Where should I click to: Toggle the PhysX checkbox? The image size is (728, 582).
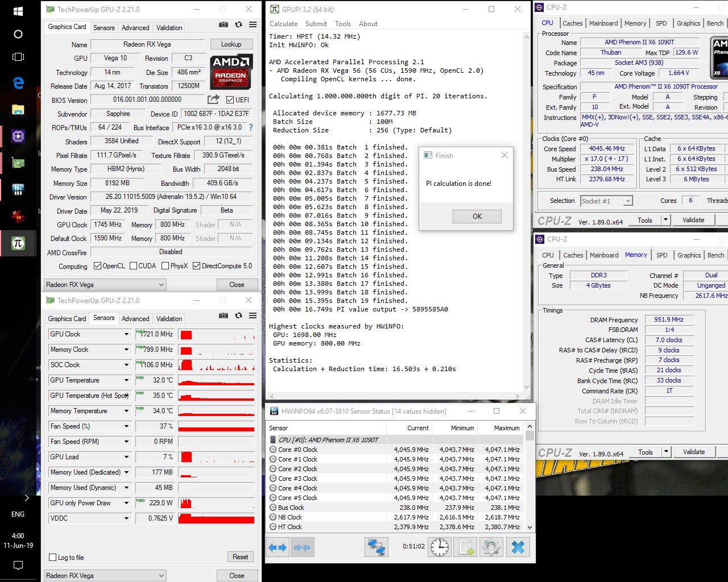pos(165,266)
